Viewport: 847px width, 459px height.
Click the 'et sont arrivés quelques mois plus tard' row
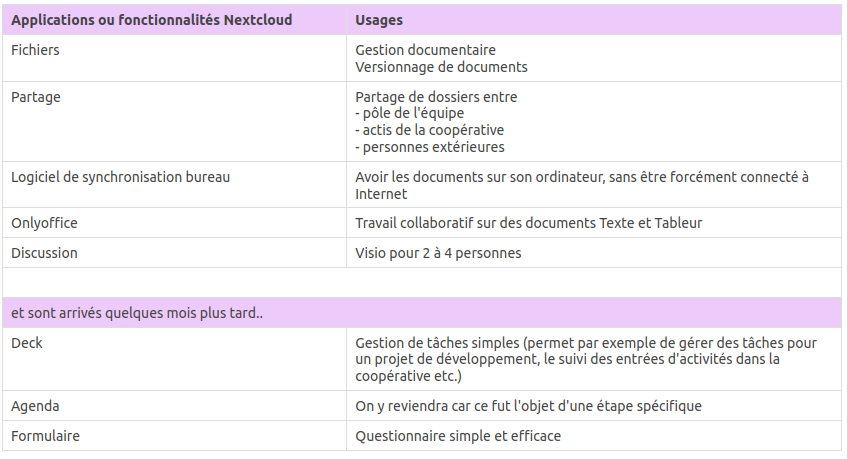137,313
